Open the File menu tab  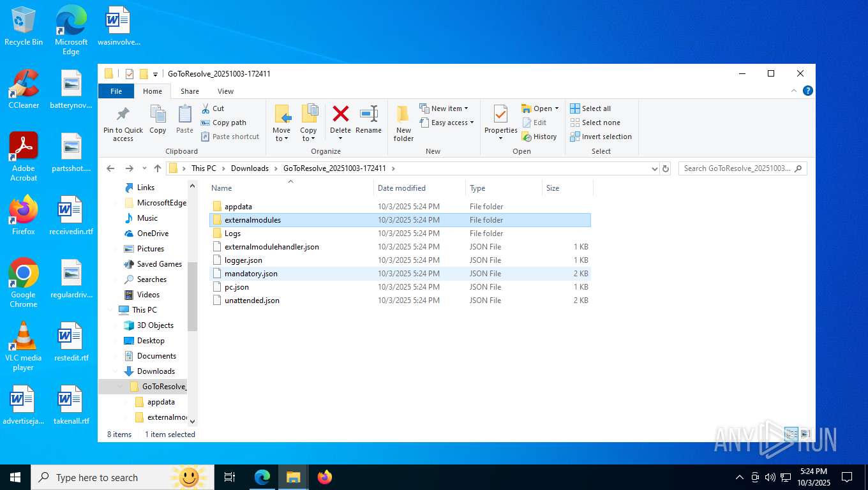tap(116, 91)
